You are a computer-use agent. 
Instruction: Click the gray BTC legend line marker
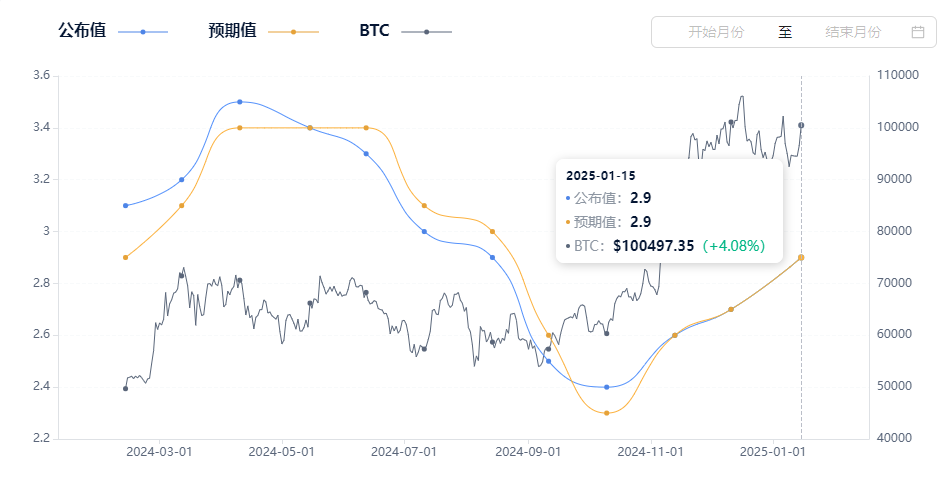[x=427, y=32]
